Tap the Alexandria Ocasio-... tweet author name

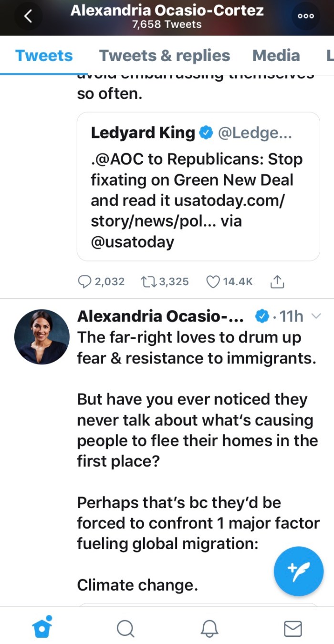[x=160, y=316]
